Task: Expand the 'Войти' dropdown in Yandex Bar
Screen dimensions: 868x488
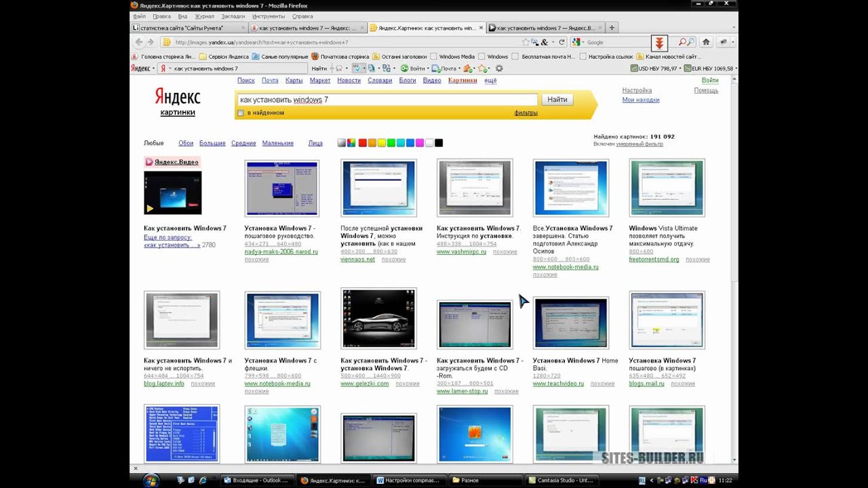Action: coord(429,68)
